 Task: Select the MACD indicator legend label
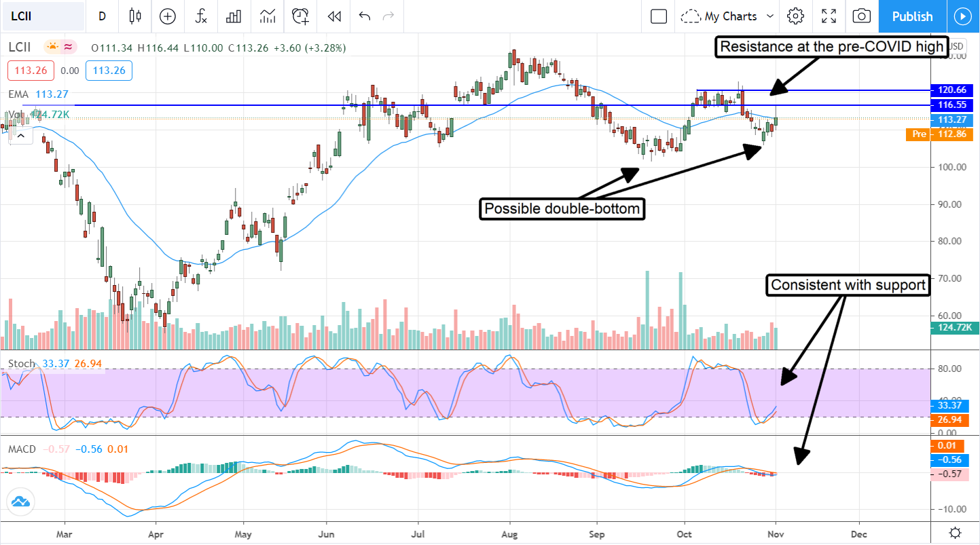click(x=22, y=449)
